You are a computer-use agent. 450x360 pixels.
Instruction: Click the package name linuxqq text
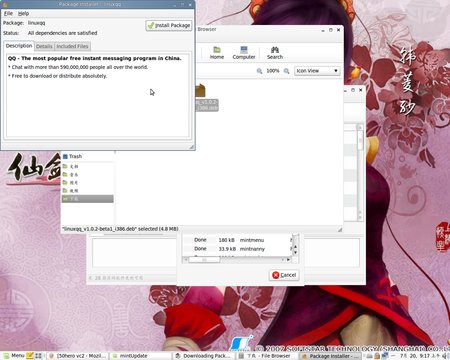tap(36, 23)
